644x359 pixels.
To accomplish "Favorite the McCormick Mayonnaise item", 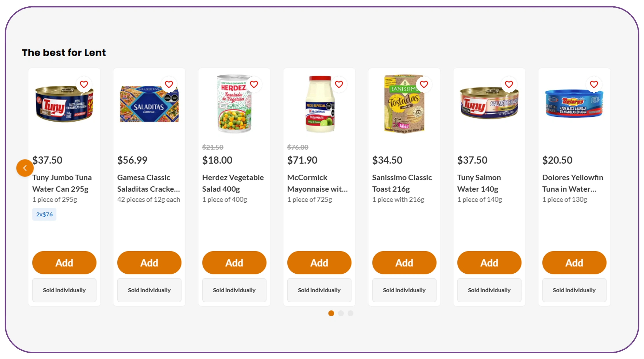I will pos(339,84).
